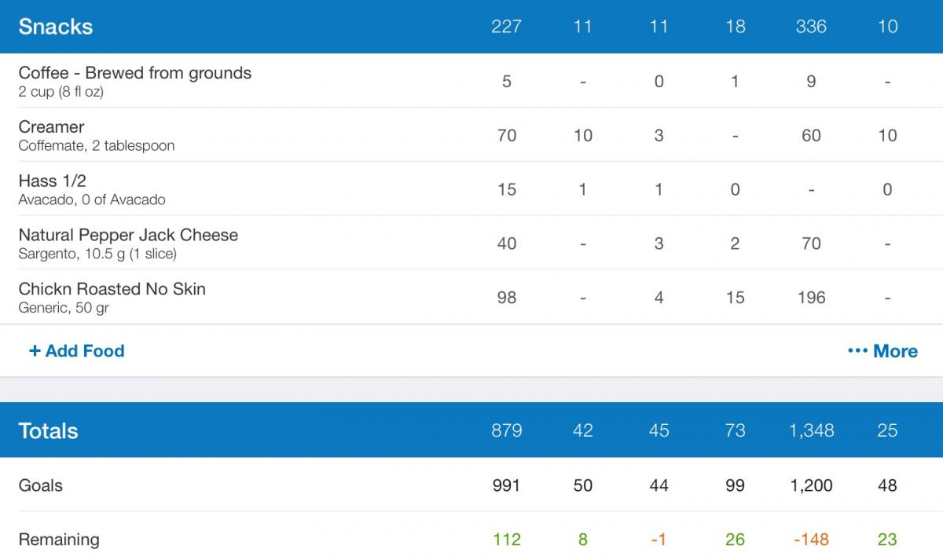Tap the Totals header bar

pyautogui.click(x=472, y=430)
